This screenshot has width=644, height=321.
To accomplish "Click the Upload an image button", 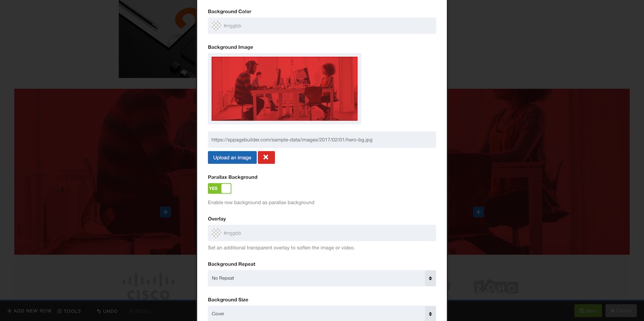I will click(x=232, y=158).
